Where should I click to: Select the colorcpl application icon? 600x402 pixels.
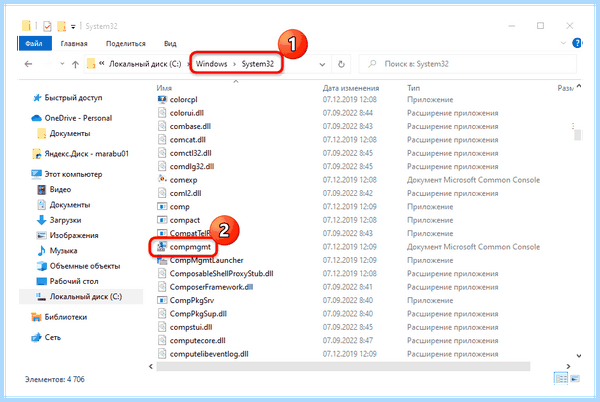(x=162, y=99)
